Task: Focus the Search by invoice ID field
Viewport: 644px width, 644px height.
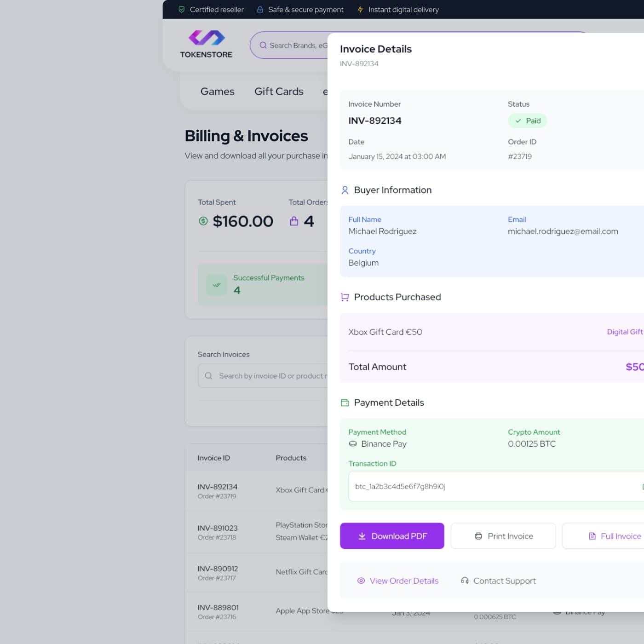Action: [x=263, y=376]
